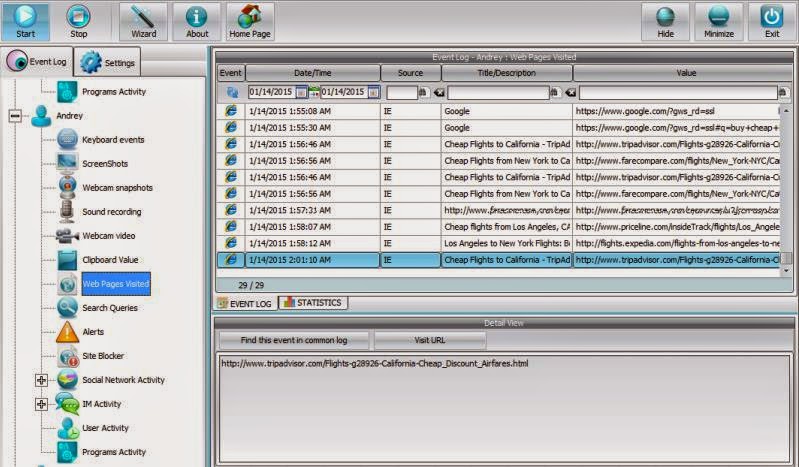Image resolution: width=799 pixels, height=467 pixels.
Task: Click the Minimize toolbar button
Action: click(718, 21)
